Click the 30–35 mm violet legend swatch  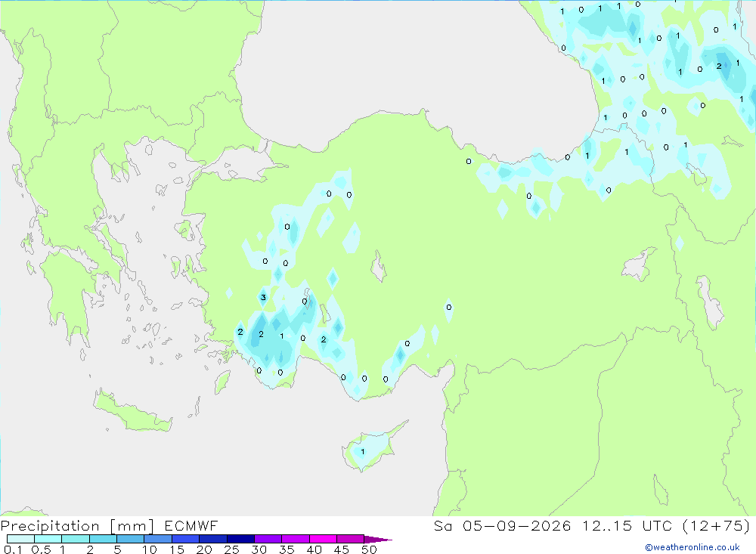click(x=268, y=539)
